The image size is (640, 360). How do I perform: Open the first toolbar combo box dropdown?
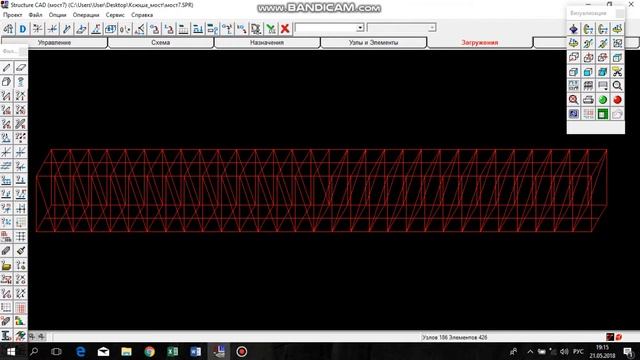[360, 28]
